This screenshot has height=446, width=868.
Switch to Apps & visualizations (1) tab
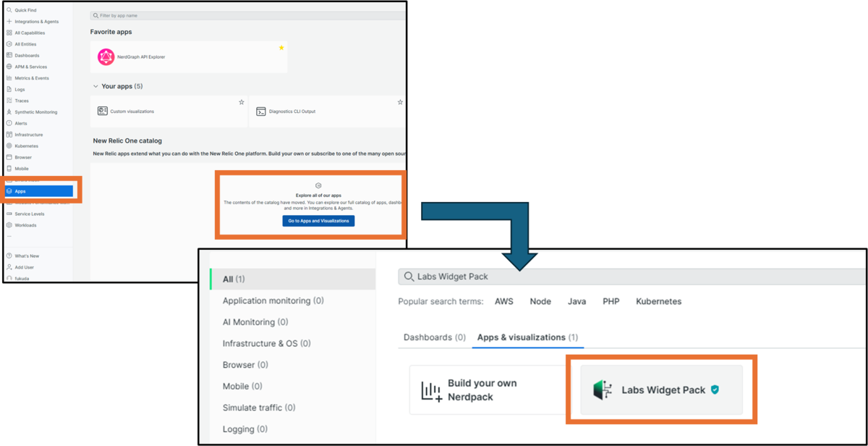527,337
